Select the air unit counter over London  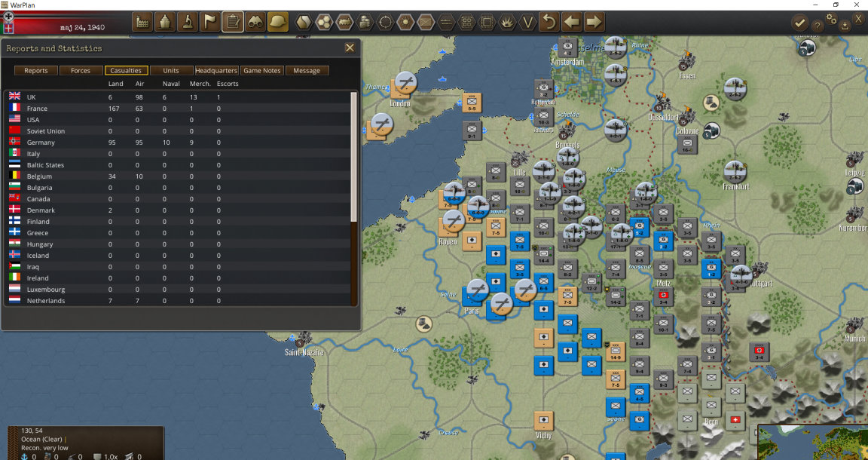point(406,82)
